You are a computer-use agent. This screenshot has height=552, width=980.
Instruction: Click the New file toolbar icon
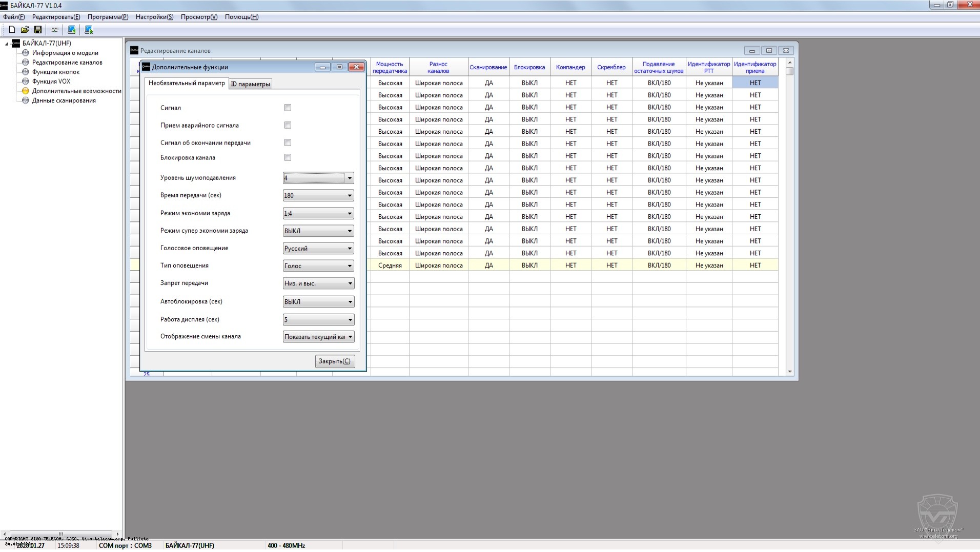[12, 30]
